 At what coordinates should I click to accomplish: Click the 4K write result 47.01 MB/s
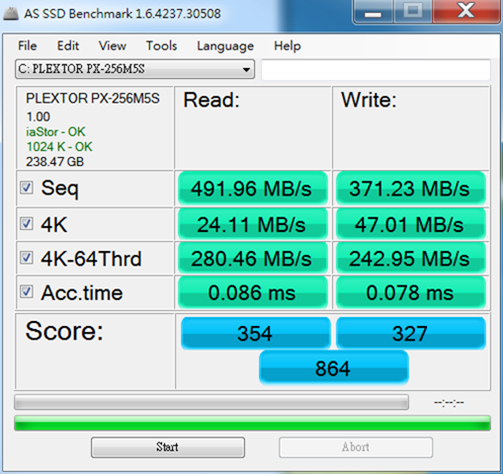click(x=411, y=224)
